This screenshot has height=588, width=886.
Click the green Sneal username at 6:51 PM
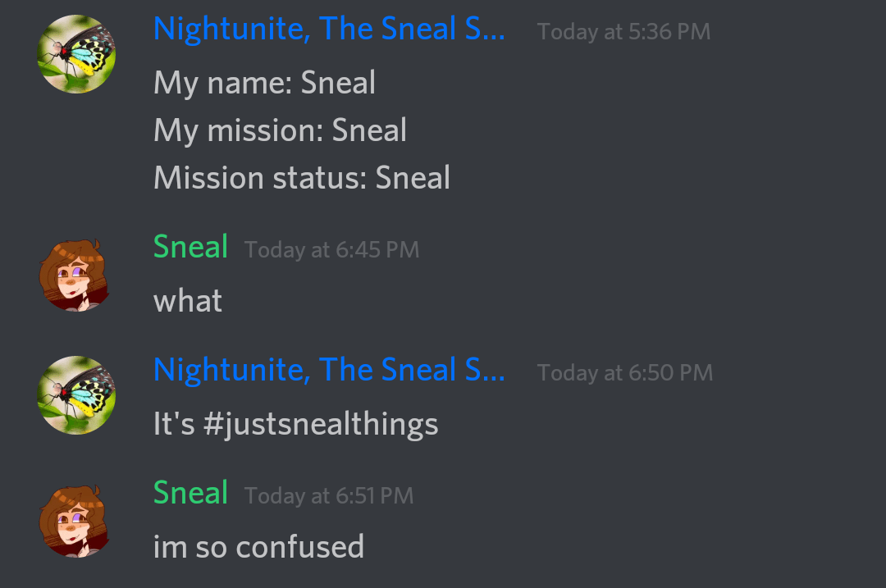(x=190, y=494)
